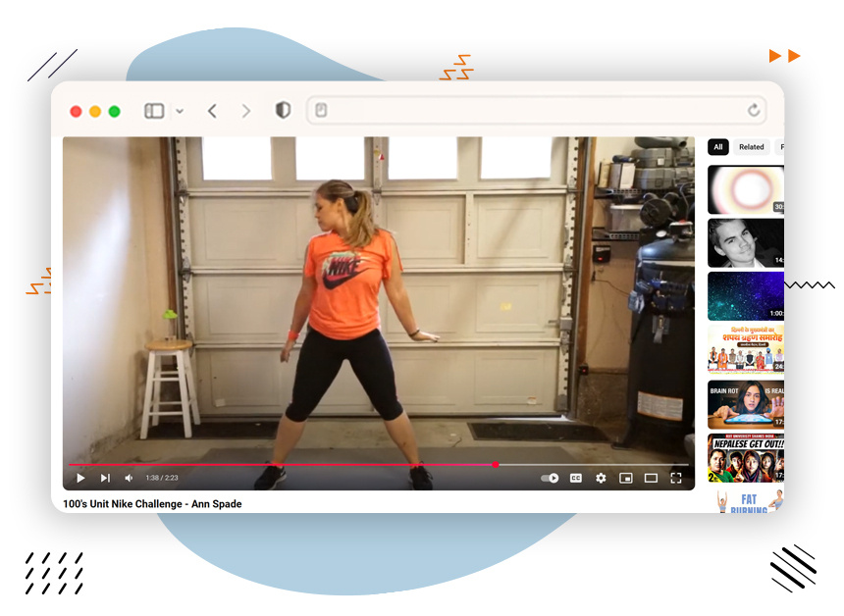The image size is (844, 616).
Task: Mute the video volume
Action: (x=129, y=478)
